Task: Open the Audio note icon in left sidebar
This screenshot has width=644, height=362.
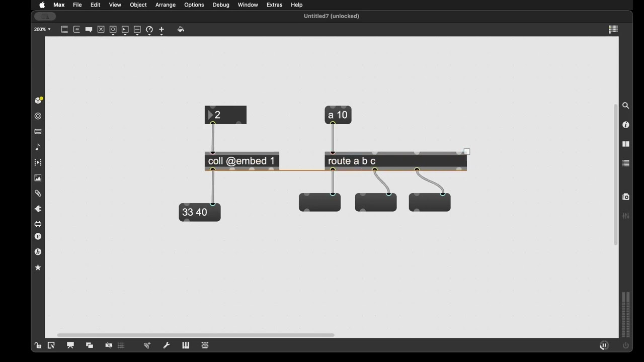Action: [x=38, y=147]
